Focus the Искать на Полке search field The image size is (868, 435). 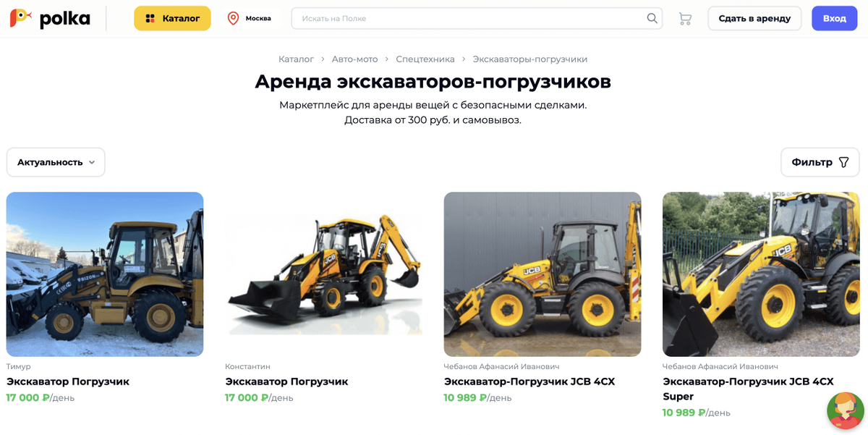click(477, 18)
